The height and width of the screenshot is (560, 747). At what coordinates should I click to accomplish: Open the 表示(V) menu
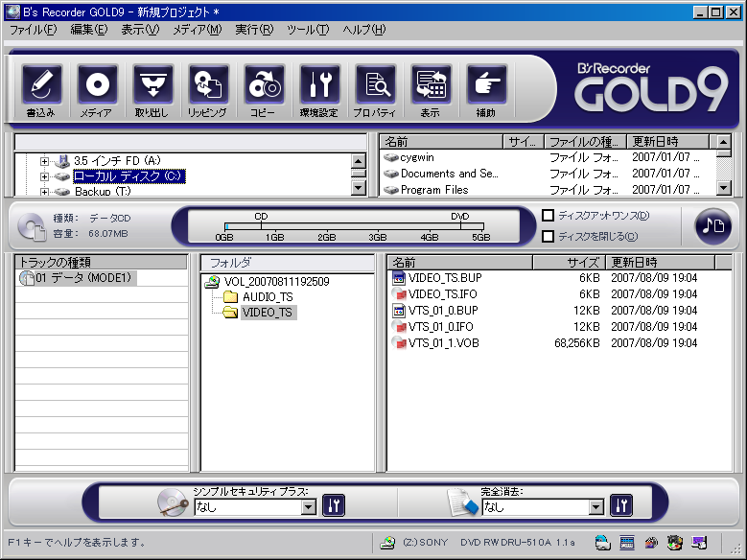[140, 30]
